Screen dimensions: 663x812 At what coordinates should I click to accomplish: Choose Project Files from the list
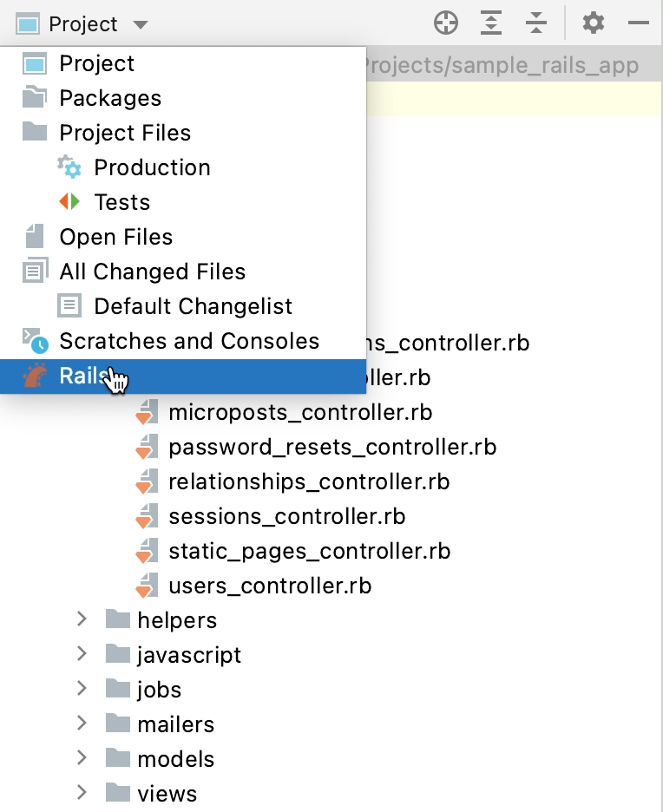point(124,133)
